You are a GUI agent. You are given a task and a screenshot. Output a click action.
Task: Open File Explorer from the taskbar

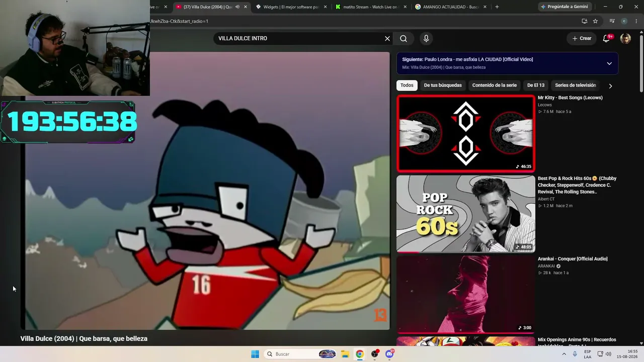coord(345,354)
